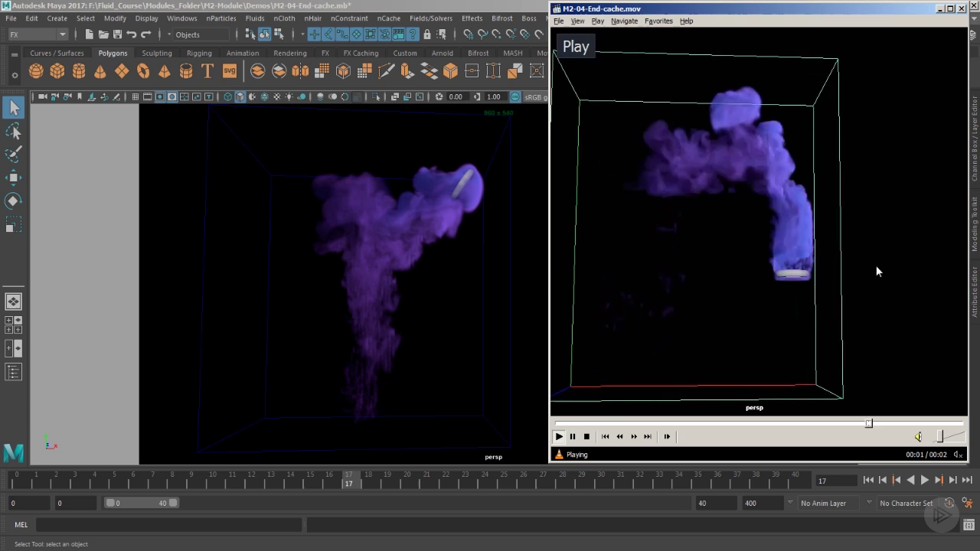Create a polygon cylinder from the shelf
This screenshot has width=980, height=551.
[x=79, y=71]
